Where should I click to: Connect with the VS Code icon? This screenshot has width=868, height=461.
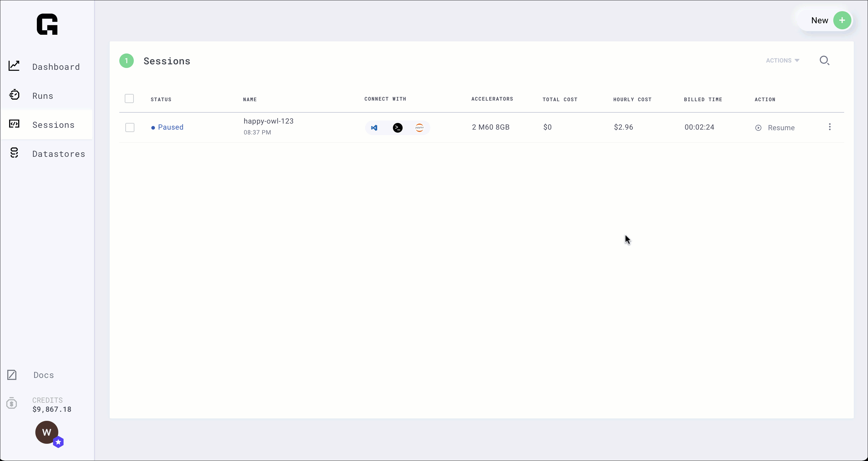(x=374, y=128)
